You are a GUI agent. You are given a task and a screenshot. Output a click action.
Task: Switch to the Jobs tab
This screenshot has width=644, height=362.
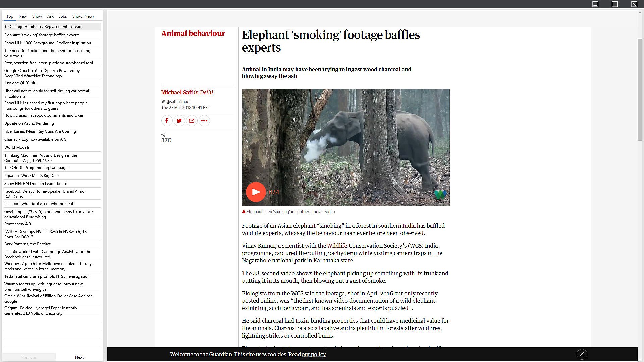[63, 16]
